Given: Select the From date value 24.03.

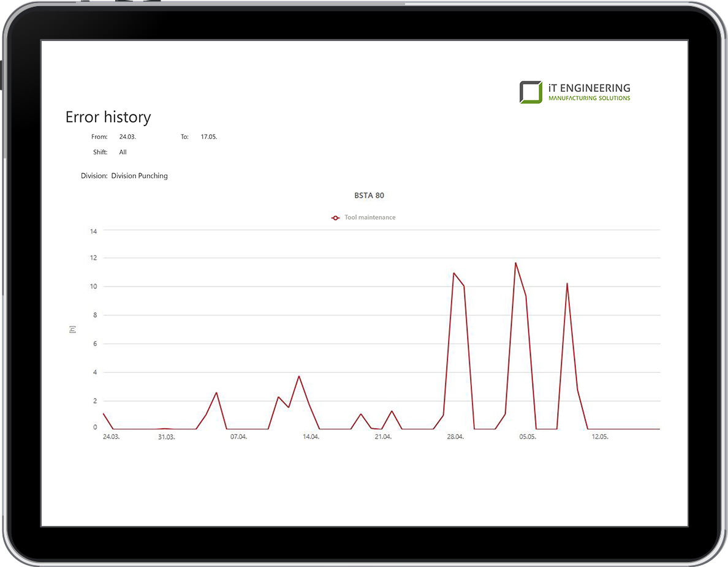Looking at the screenshot, I should click(x=127, y=137).
